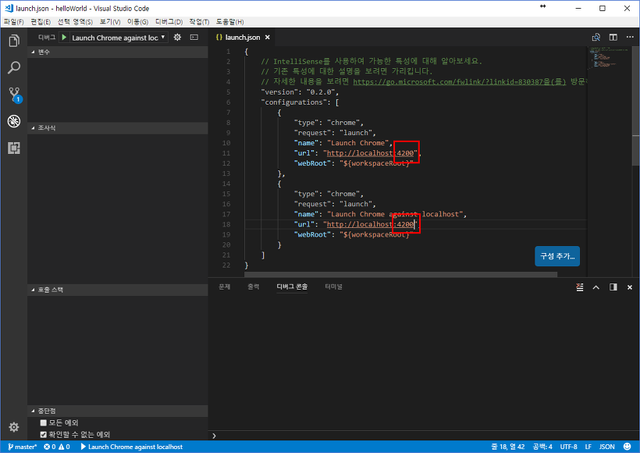Uncheck the 확인할 수 없는 예외 checkbox
Viewport: 640px width, 453px height.
[43, 434]
